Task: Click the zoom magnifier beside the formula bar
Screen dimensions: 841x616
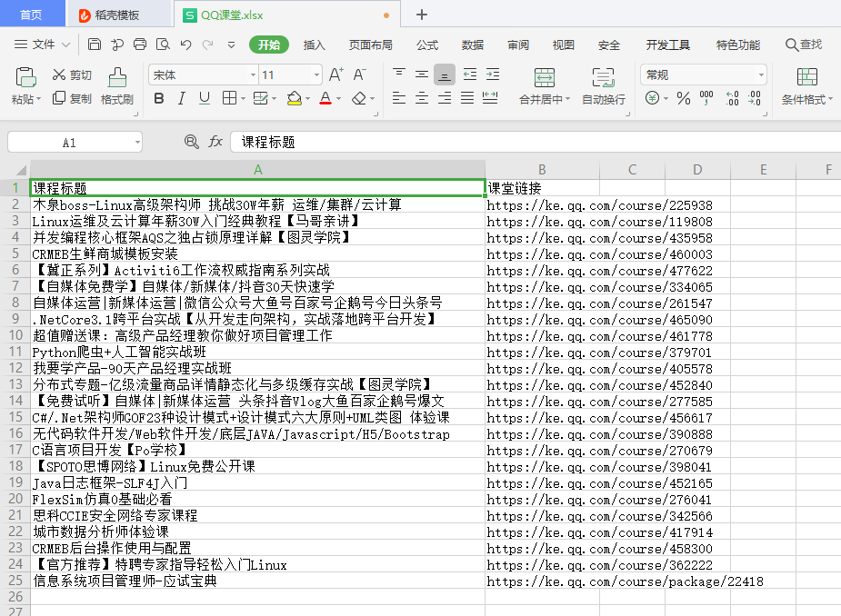Action: point(192,142)
